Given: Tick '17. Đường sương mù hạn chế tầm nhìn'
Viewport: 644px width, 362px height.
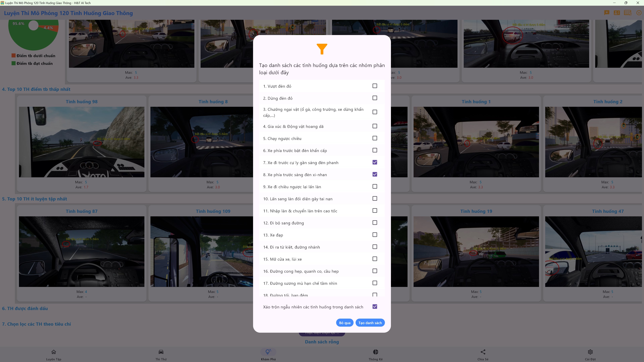Looking at the screenshot, I should (375, 283).
